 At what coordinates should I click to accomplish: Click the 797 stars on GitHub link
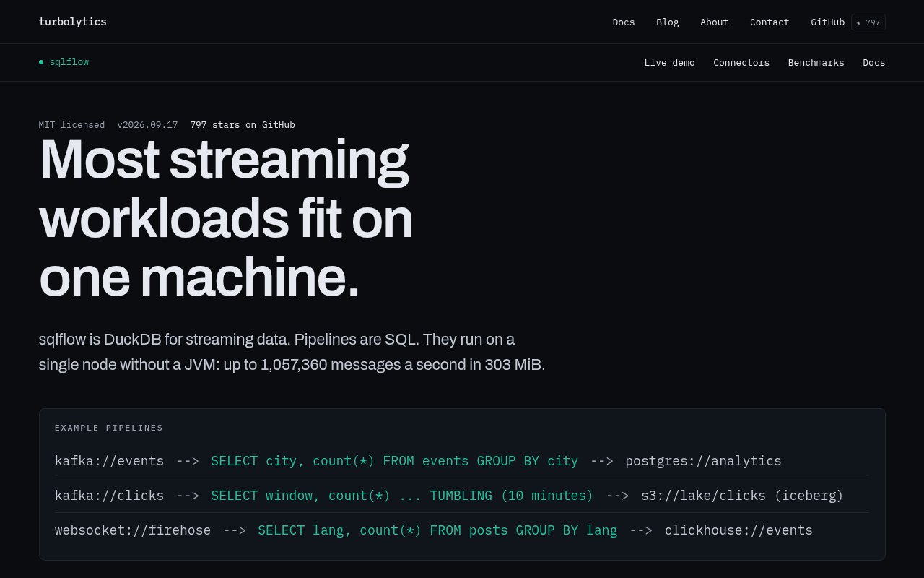coord(243,125)
